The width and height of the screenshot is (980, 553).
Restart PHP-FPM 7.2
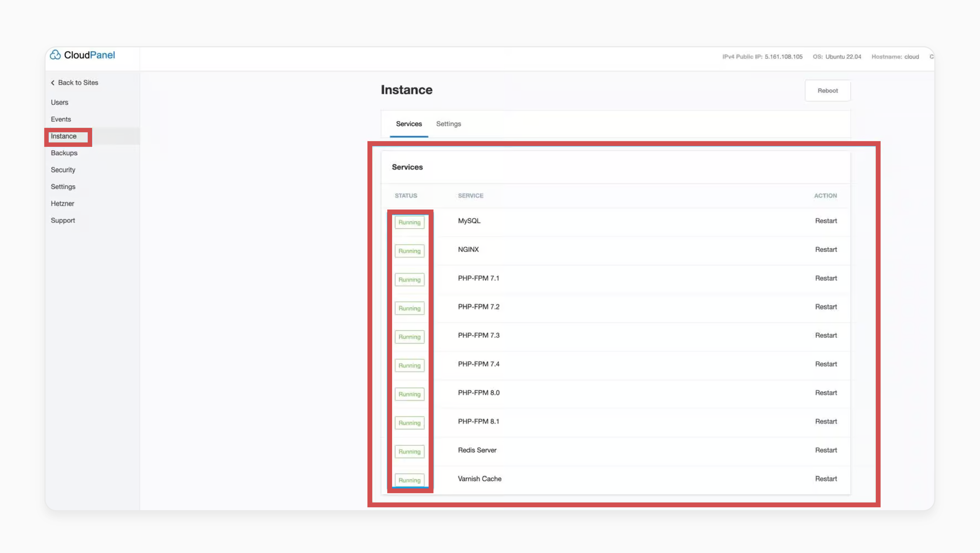tap(826, 307)
